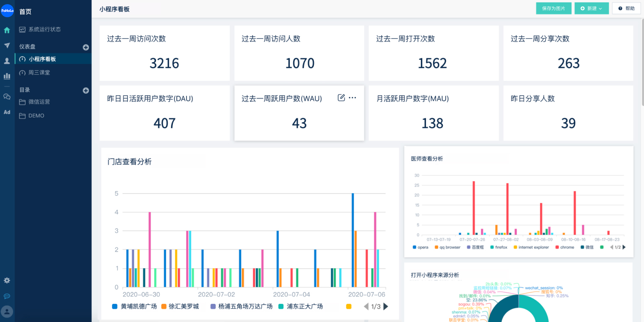Open the home icon in left rail

7,30
